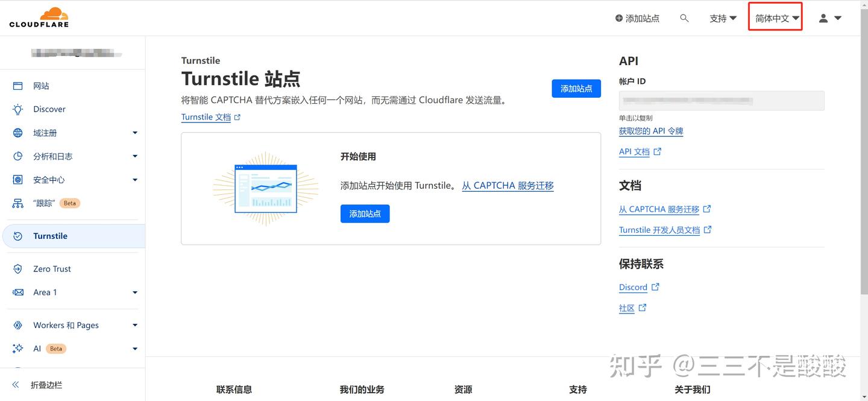Click the 帐户 ID field to copy it
This screenshot has height=401, width=868.
[x=721, y=100]
